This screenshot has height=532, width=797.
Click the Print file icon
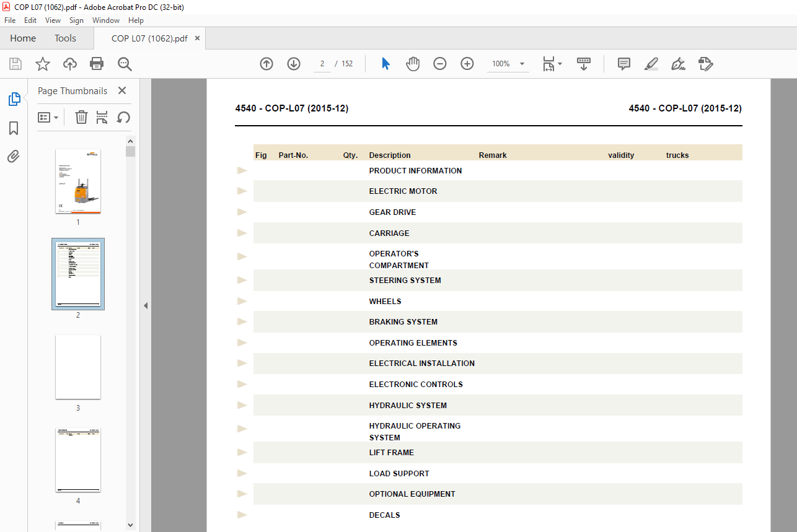[97, 64]
